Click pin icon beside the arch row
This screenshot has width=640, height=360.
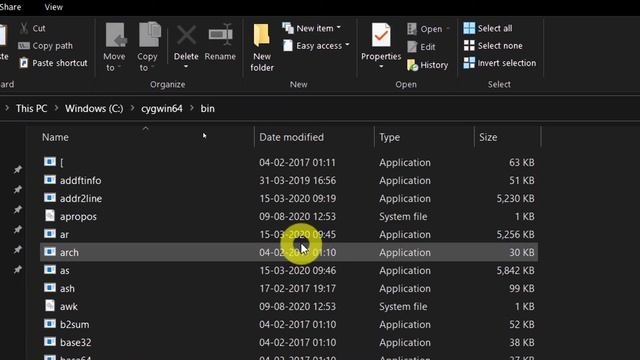click(x=18, y=249)
